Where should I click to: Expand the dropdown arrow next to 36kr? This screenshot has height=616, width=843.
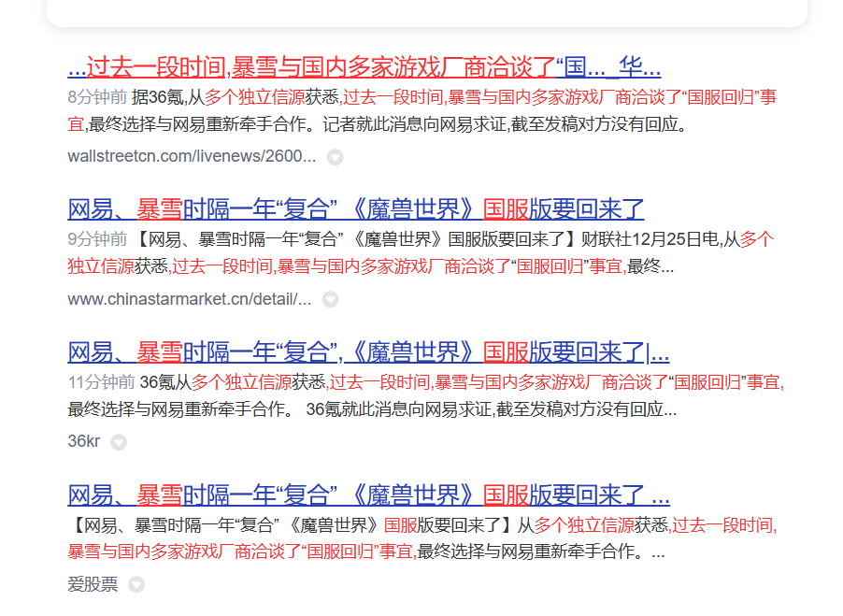[119, 442]
